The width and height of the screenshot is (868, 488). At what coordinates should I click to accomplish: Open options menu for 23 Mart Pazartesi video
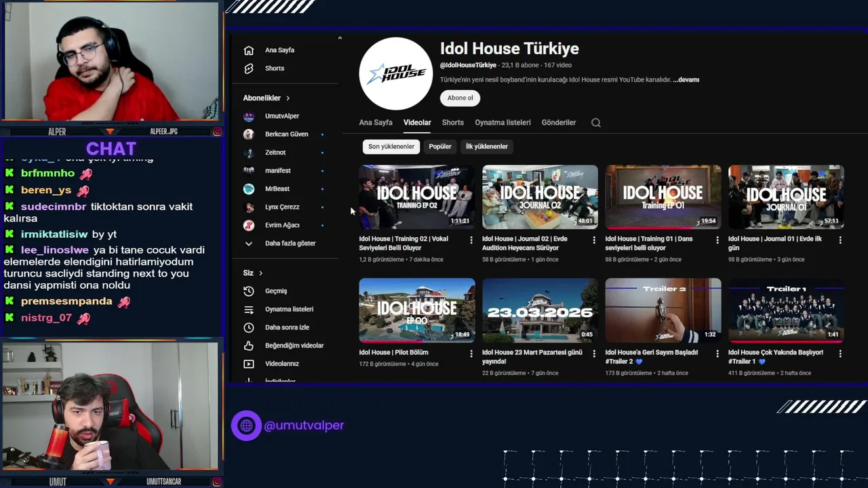[x=594, y=353]
